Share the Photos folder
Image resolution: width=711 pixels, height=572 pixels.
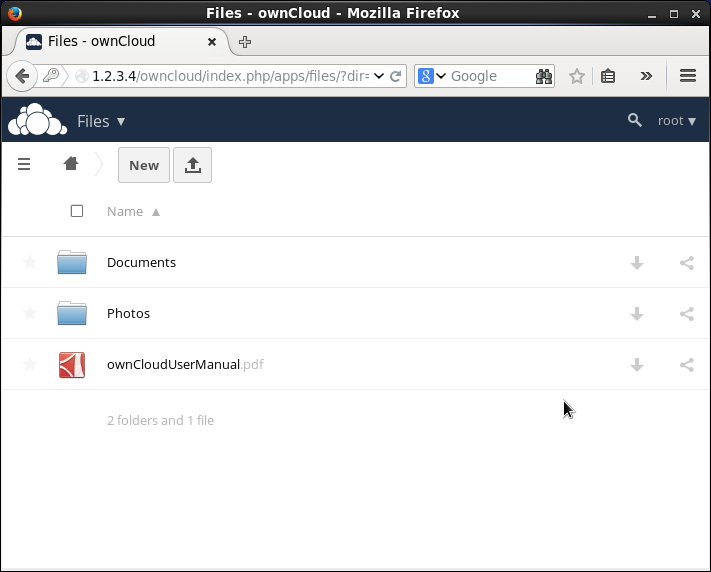point(687,313)
